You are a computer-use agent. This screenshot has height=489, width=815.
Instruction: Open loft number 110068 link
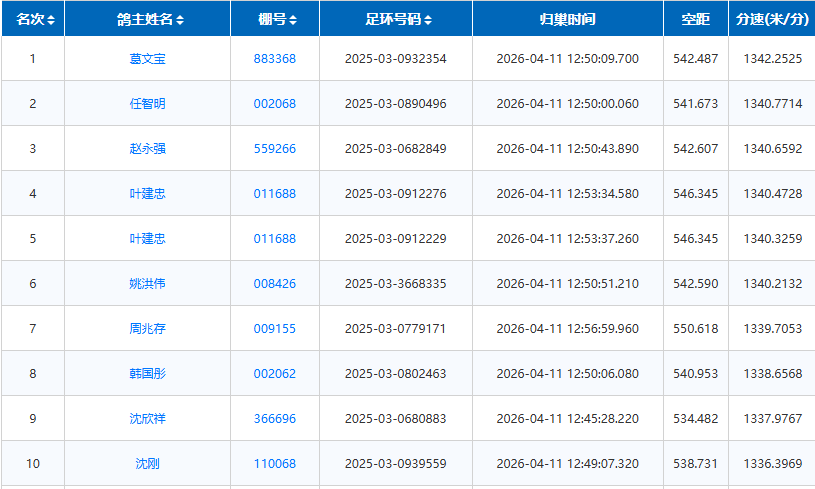click(275, 464)
